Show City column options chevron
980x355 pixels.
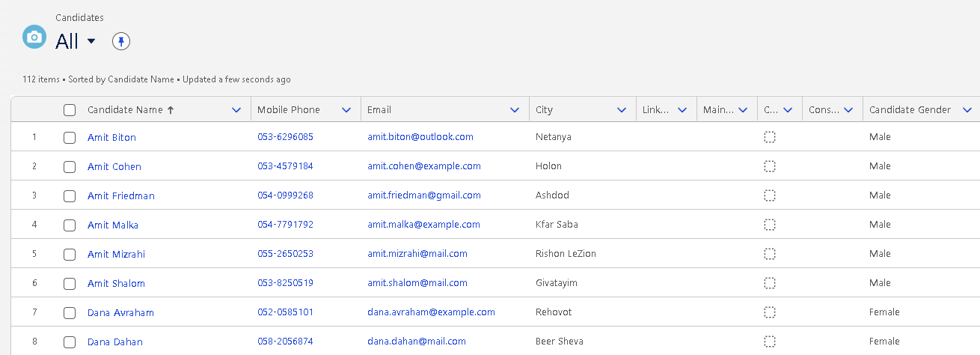pos(622,110)
